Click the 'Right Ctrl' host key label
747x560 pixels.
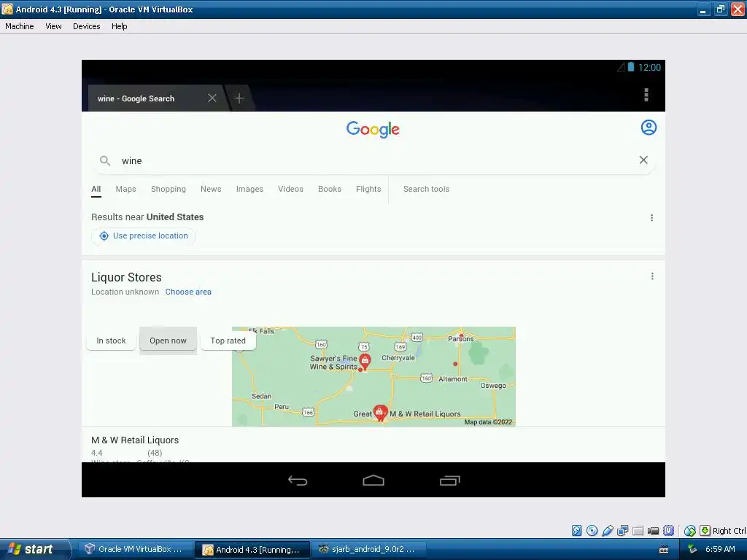click(729, 531)
